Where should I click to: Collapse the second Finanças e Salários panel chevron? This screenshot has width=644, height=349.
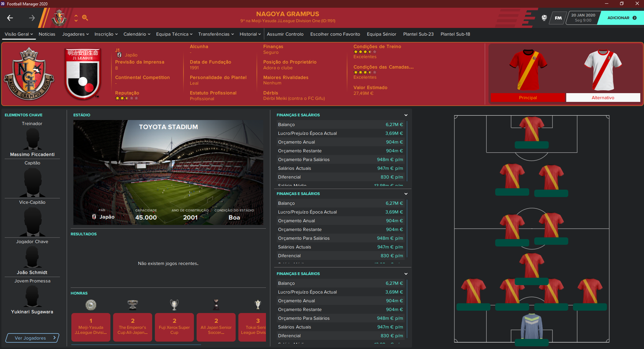coord(406,194)
